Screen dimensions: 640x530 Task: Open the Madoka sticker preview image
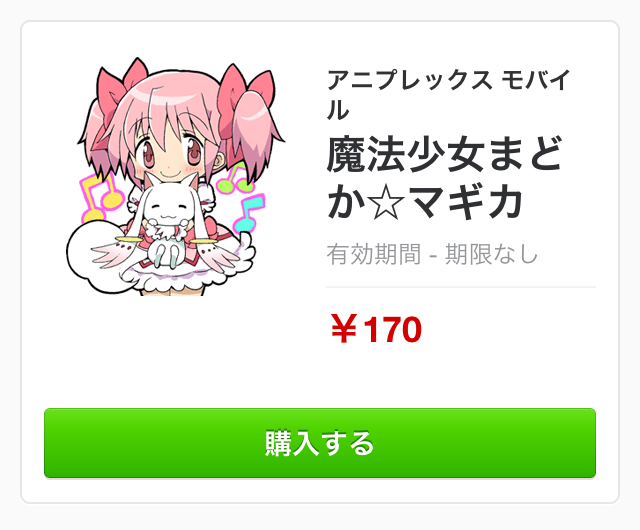(x=176, y=176)
